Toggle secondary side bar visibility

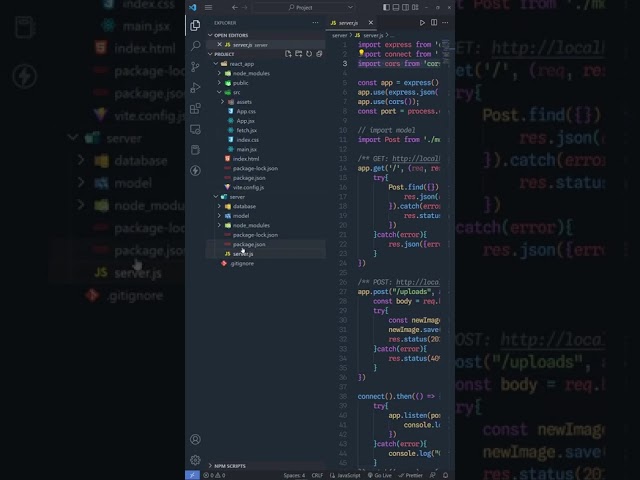[405, 7]
